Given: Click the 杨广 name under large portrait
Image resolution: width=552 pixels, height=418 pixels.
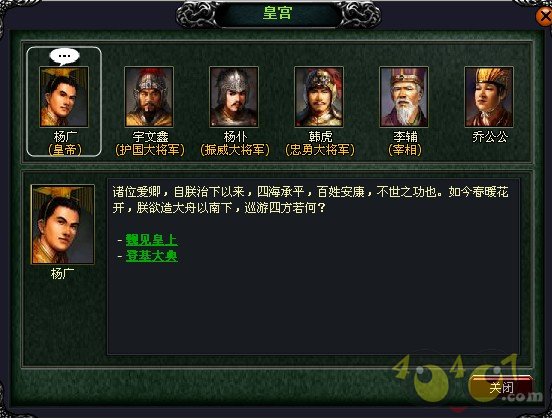Looking at the screenshot, I should point(63,274).
